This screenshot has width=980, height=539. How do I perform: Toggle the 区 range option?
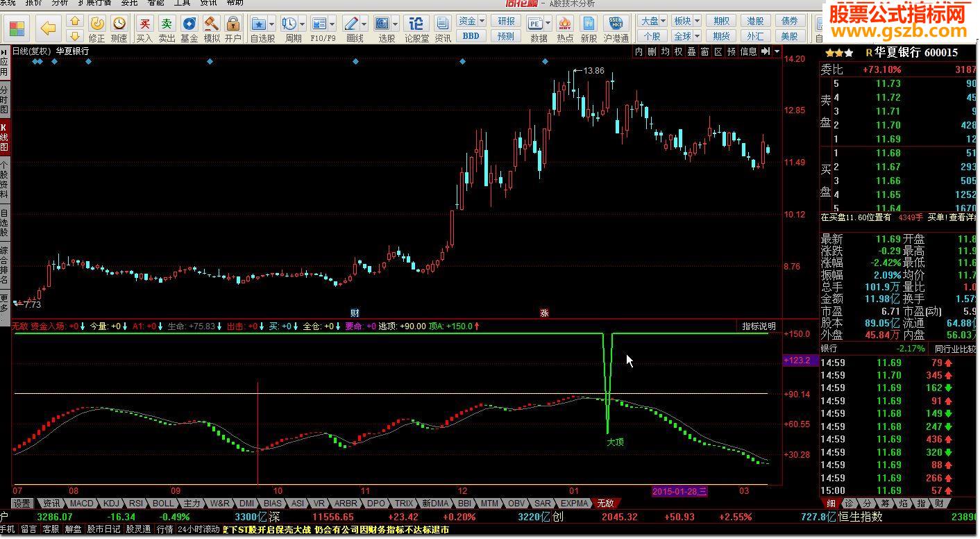[718, 51]
